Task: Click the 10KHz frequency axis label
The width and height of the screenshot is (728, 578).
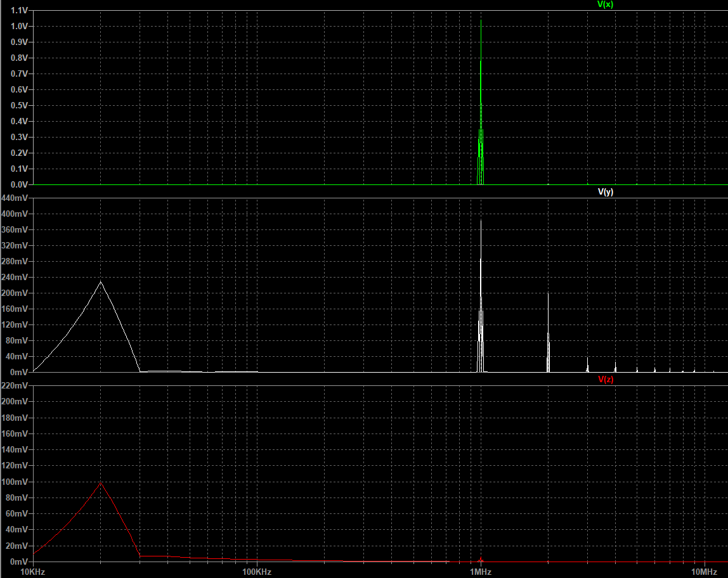Action: [x=32, y=572]
